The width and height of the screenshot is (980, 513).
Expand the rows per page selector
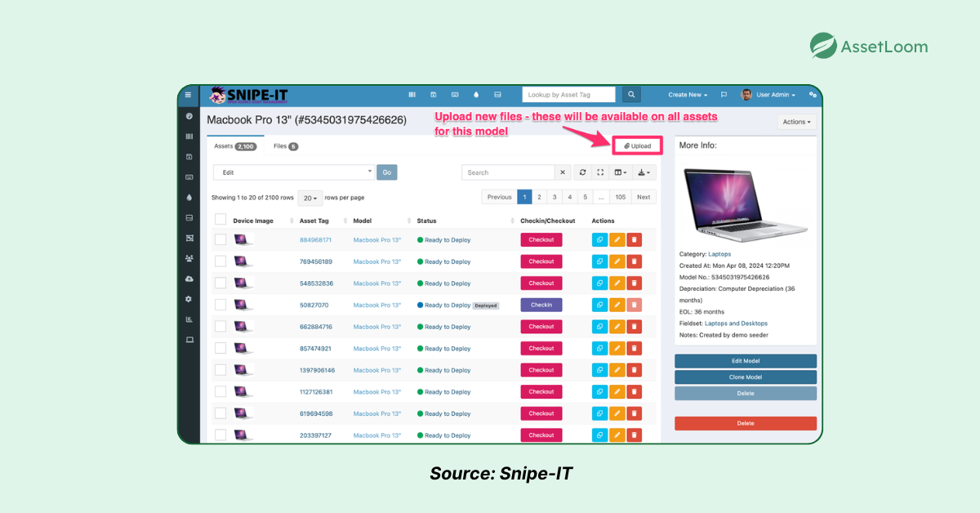coord(310,197)
